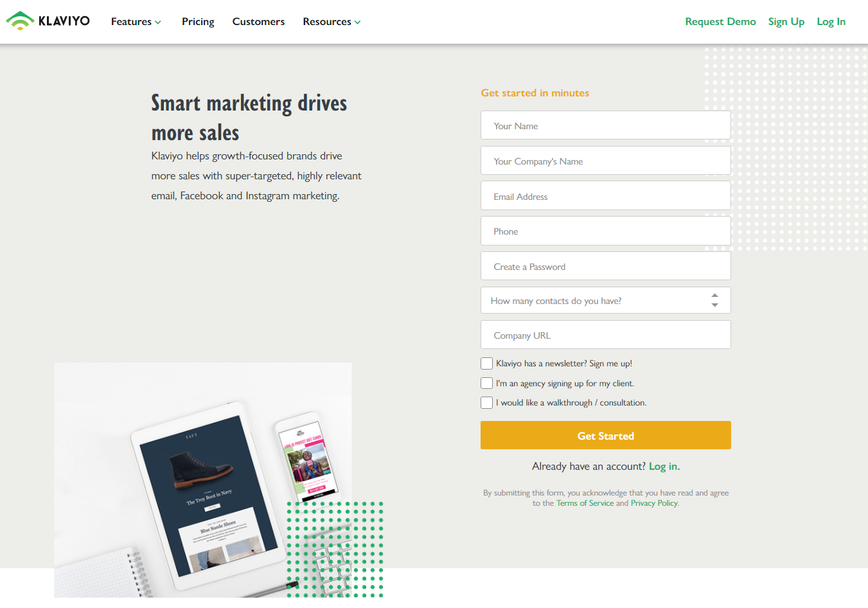Click the 'Already have an account?' text
This screenshot has height=608, width=868.
tap(589, 467)
